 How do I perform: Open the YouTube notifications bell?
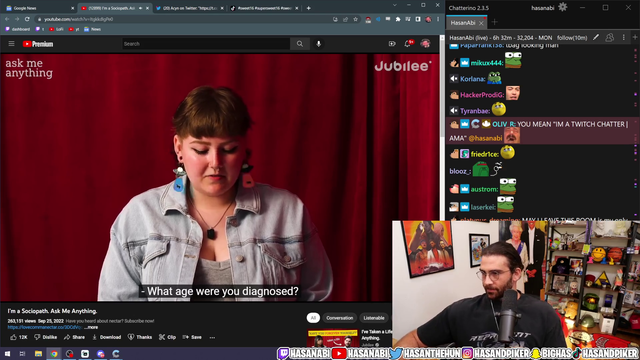point(407,44)
